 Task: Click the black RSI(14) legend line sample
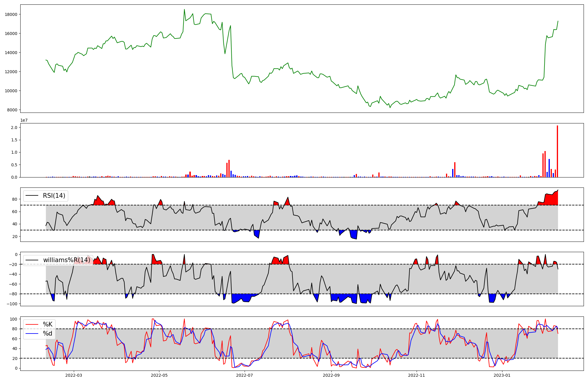pyautogui.click(x=32, y=196)
